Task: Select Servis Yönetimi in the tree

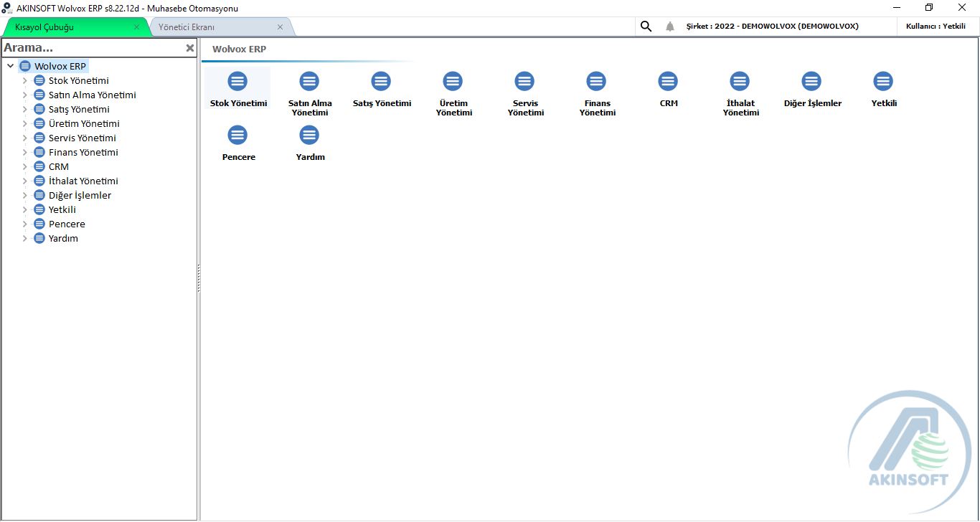Action: pyautogui.click(x=83, y=138)
